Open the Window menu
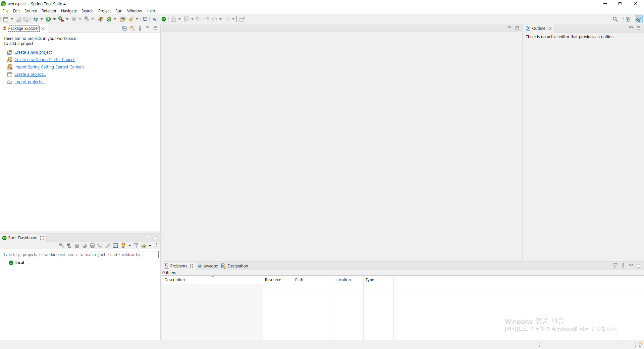 point(134,11)
